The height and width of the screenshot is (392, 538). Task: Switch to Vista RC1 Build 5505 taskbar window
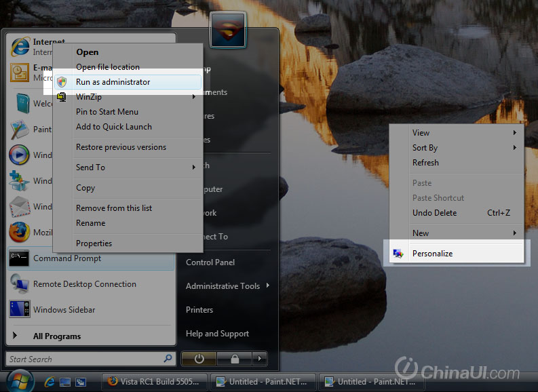pyautogui.click(x=155, y=382)
